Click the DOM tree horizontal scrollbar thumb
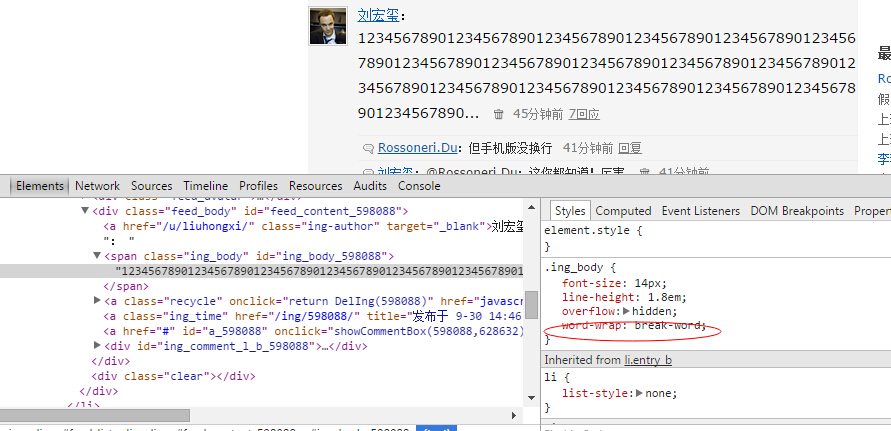The image size is (891, 431). click(95, 415)
